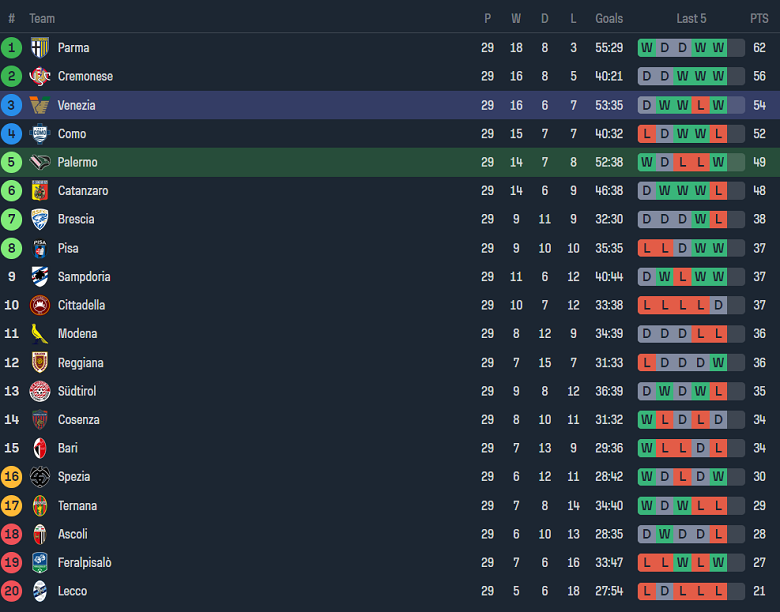Click the Südtirol team badge
Image resolution: width=780 pixels, height=612 pixels.
[x=40, y=391]
